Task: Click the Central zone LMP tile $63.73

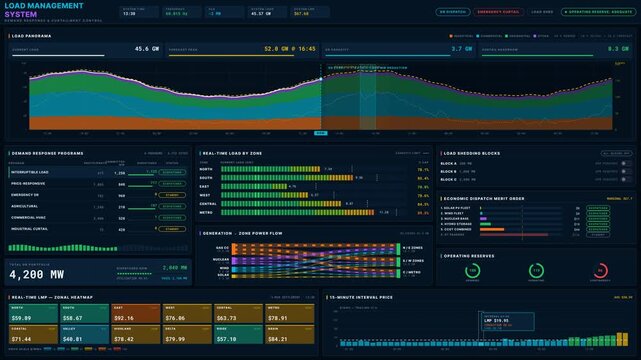Action: pyautogui.click(x=238, y=313)
